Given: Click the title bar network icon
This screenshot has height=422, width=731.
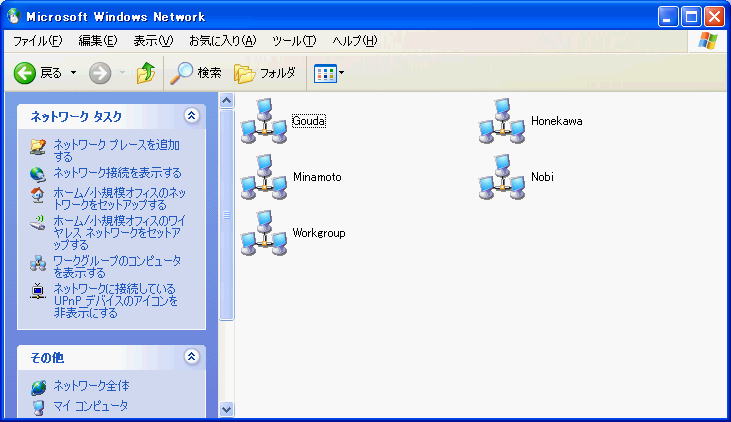Looking at the screenshot, I should (14, 17).
